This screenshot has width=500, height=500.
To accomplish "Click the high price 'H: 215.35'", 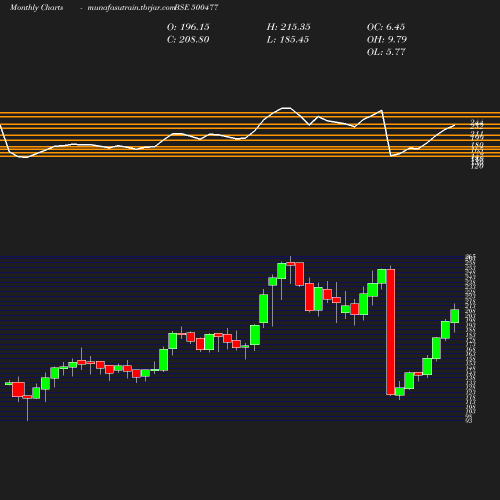I will coord(288,27).
